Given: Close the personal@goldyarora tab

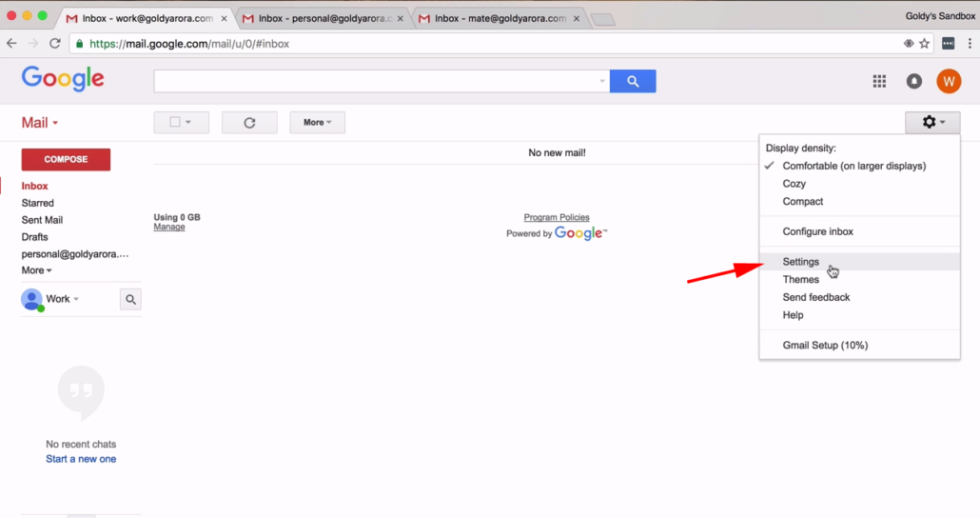Looking at the screenshot, I should point(400,19).
